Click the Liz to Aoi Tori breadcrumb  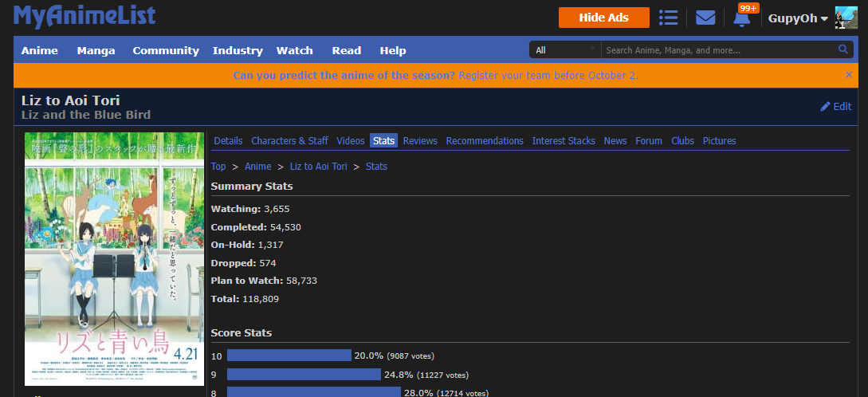click(318, 166)
